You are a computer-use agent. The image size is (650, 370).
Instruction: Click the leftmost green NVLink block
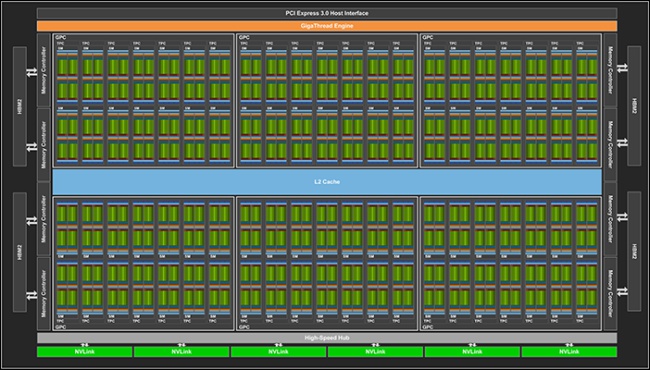click(x=85, y=352)
